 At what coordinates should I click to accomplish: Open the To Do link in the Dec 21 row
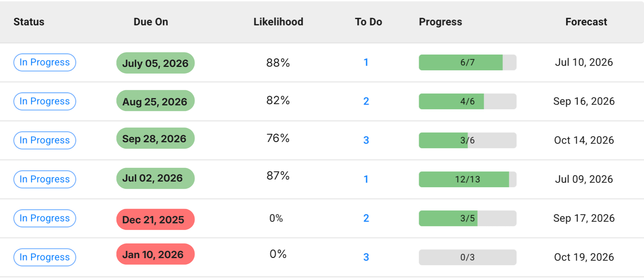pyautogui.click(x=366, y=218)
